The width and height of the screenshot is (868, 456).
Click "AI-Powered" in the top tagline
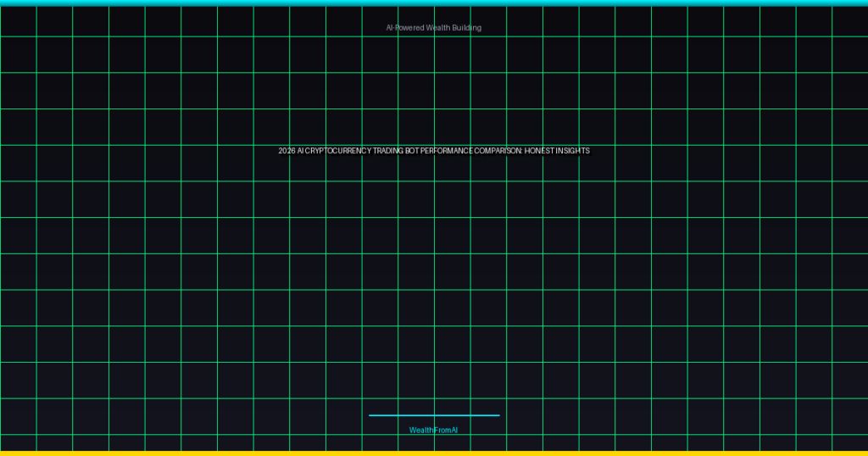[405, 28]
